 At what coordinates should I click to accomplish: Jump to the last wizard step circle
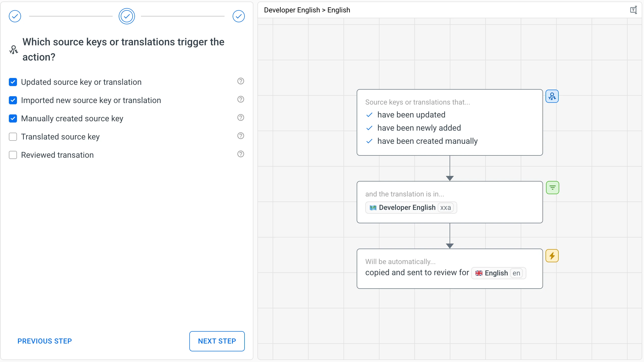(x=238, y=16)
